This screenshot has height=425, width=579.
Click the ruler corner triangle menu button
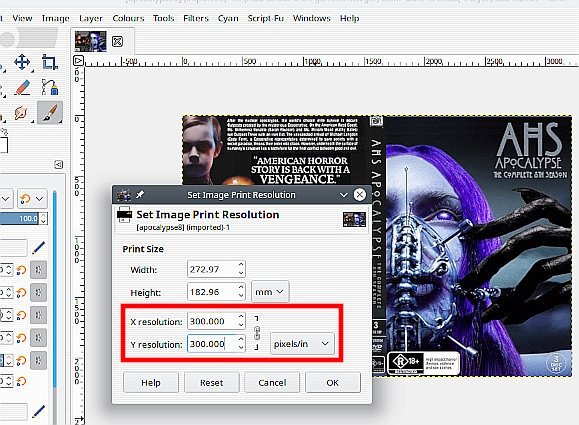pos(78,60)
